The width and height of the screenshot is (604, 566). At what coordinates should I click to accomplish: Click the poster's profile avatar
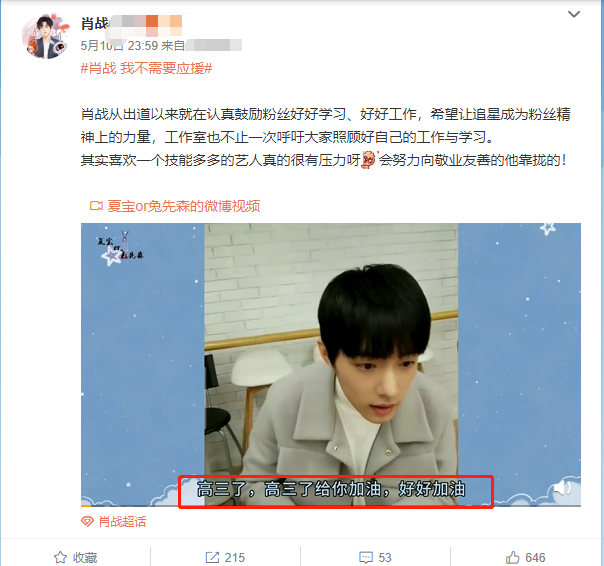(x=45, y=37)
